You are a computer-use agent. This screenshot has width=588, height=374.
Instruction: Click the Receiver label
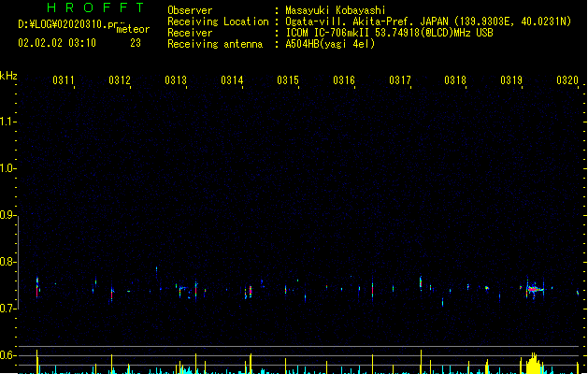tap(190, 33)
